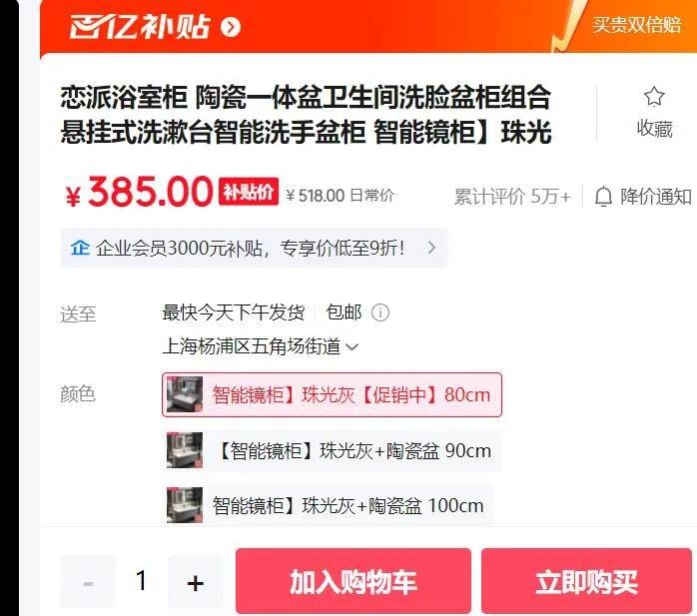Expand the enterprise member subsidy chevron
This screenshot has width=697, height=616.
[x=431, y=248]
